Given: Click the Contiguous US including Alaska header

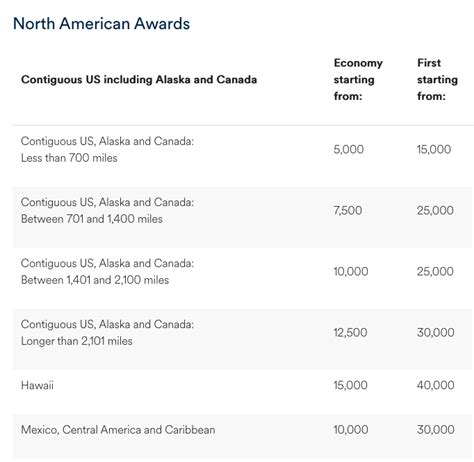Looking at the screenshot, I should click(139, 79).
